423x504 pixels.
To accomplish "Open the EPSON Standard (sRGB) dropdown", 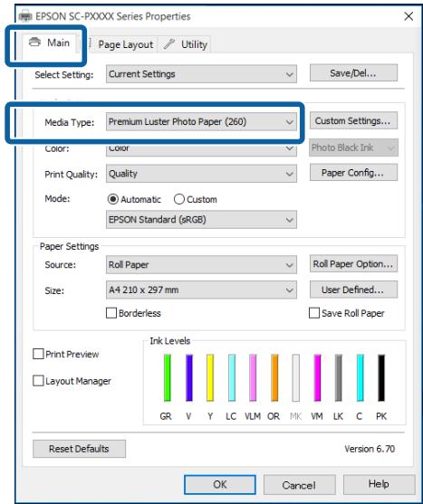I will tap(201, 220).
